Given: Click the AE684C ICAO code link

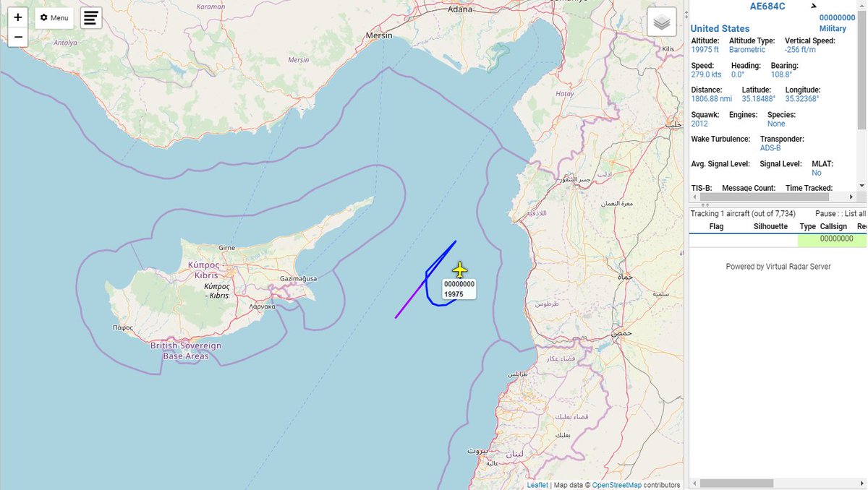Looking at the screenshot, I should click(x=767, y=7).
